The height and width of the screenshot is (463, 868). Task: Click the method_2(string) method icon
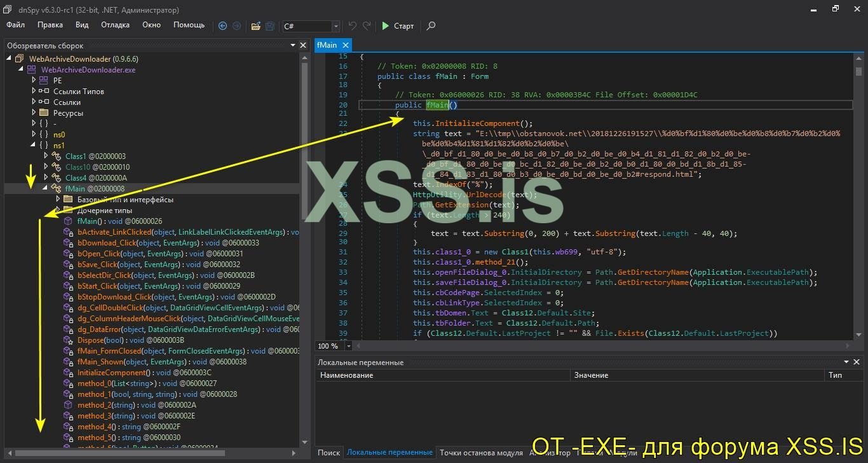coord(68,405)
